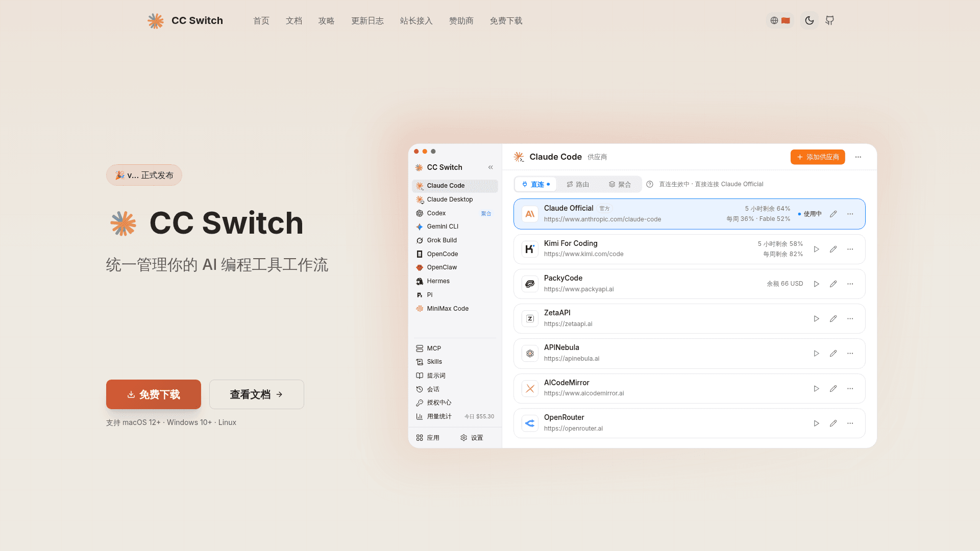Click the OpenClaw sidebar icon

(x=420, y=267)
